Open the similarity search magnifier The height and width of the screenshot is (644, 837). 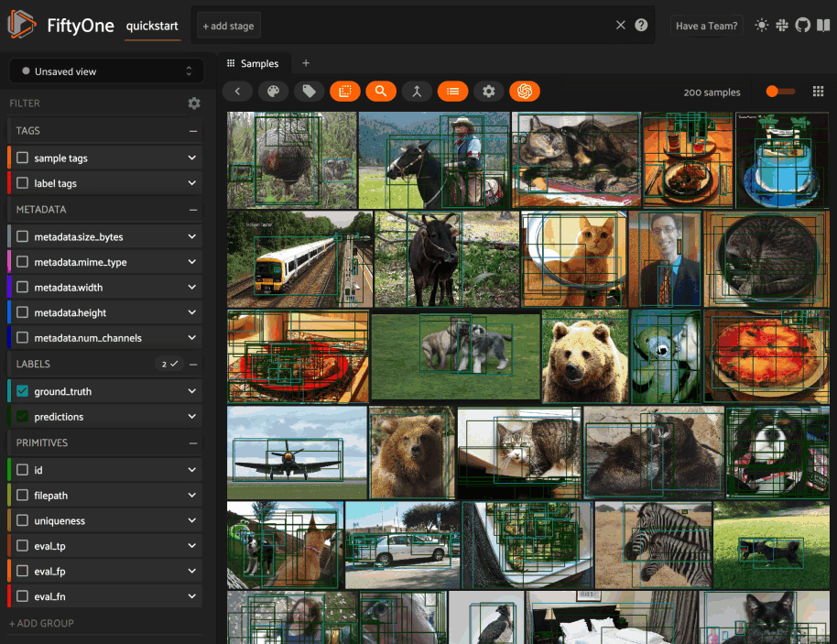[381, 92]
